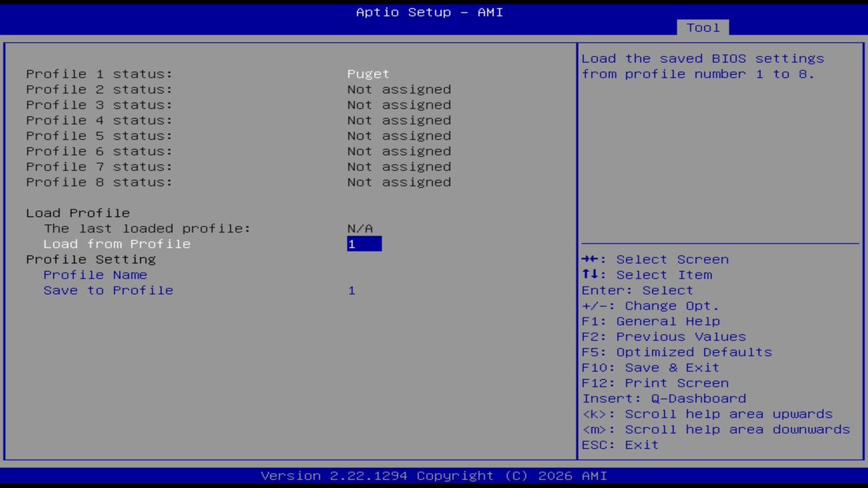Click Profile 4 status entry

tap(98, 120)
